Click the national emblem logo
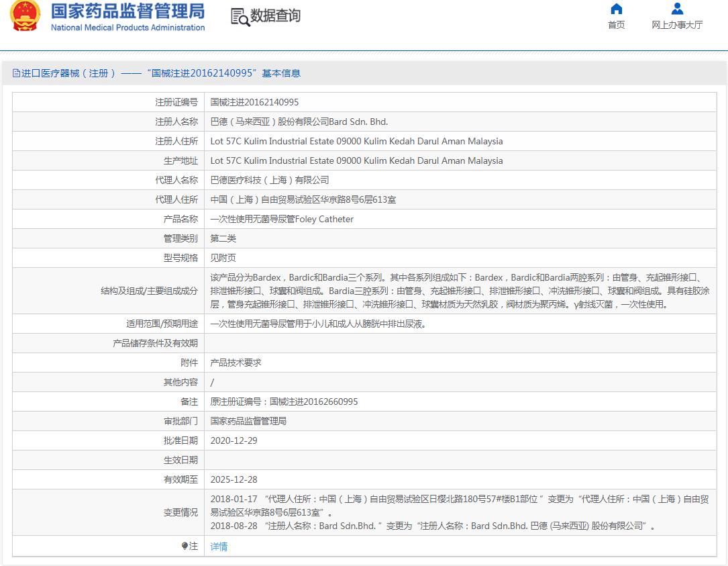Viewport: 728px width, 566px height. tap(25, 16)
